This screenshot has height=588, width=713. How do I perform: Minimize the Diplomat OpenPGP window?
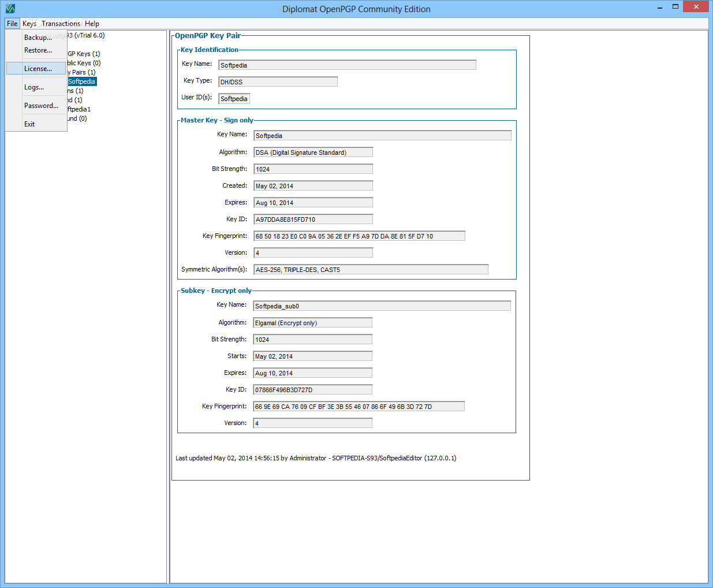(x=660, y=8)
